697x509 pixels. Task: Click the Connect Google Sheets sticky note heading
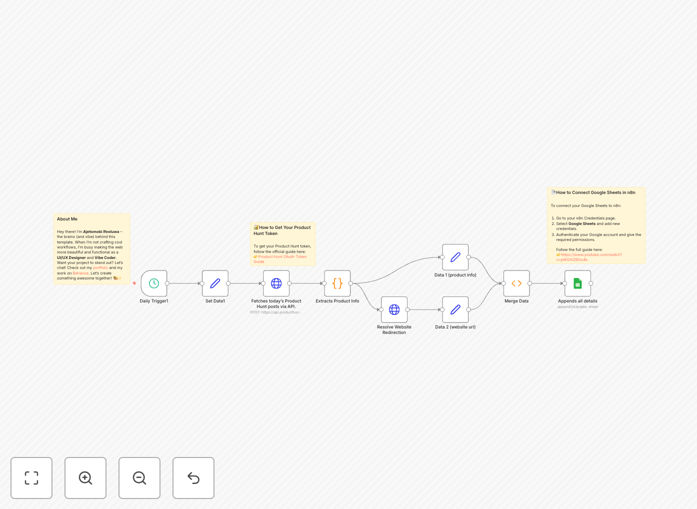coord(593,192)
